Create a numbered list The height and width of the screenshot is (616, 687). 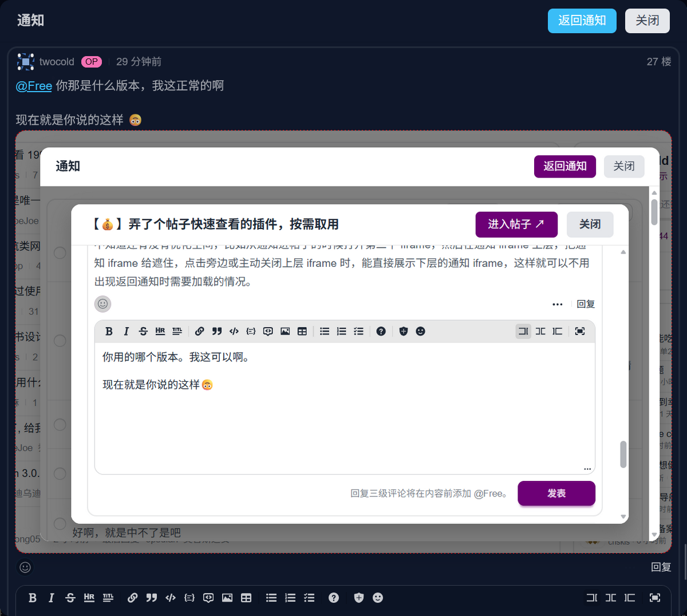pos(342,331)
